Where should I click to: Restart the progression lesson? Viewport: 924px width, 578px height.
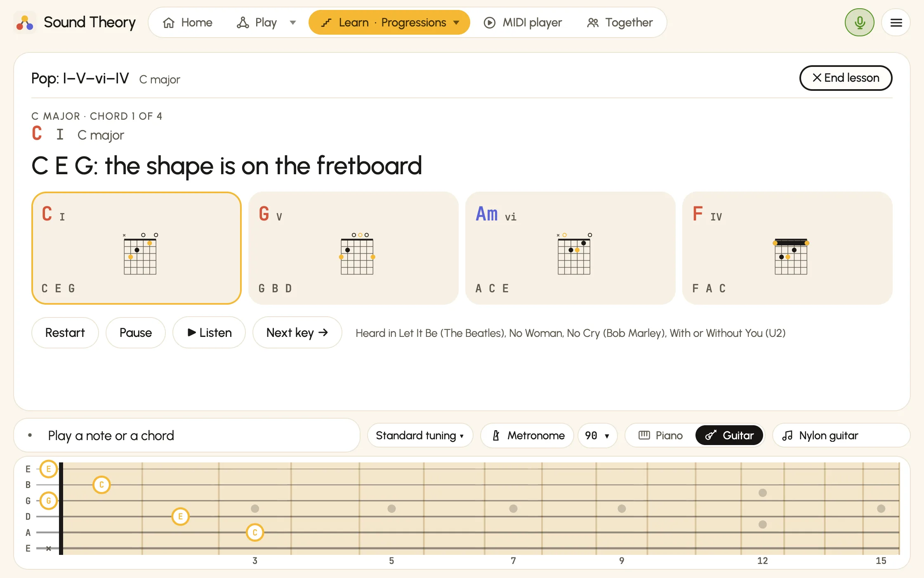click(65, 332)
